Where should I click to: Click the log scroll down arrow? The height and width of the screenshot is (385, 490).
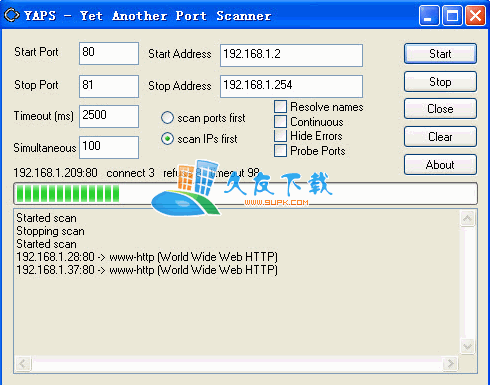click(x=467, y=346)
